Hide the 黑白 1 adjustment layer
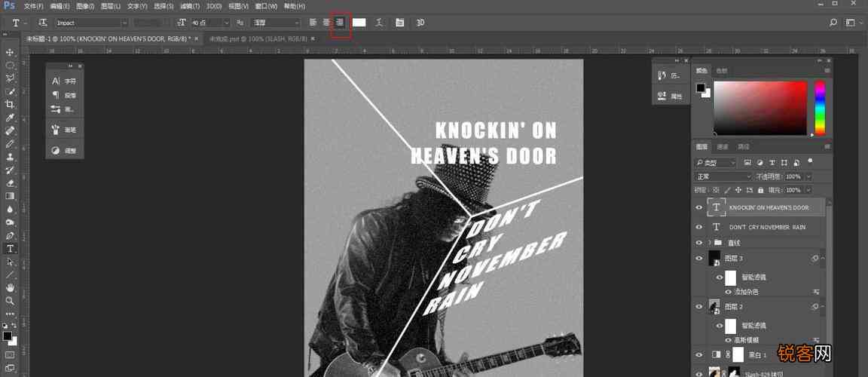Image resolution: width=868 pixels, height=377 pixels. [x=698, y=355]
